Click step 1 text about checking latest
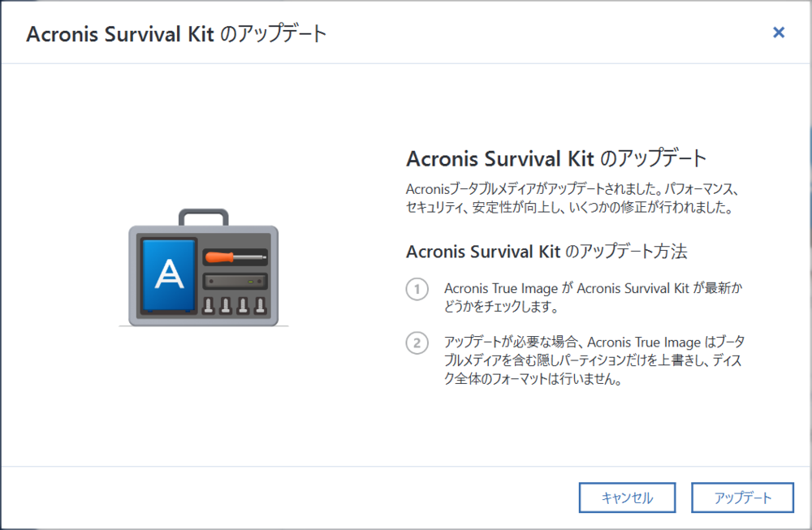The height and width of the screenshot is (530, 812). pos(593,297)
